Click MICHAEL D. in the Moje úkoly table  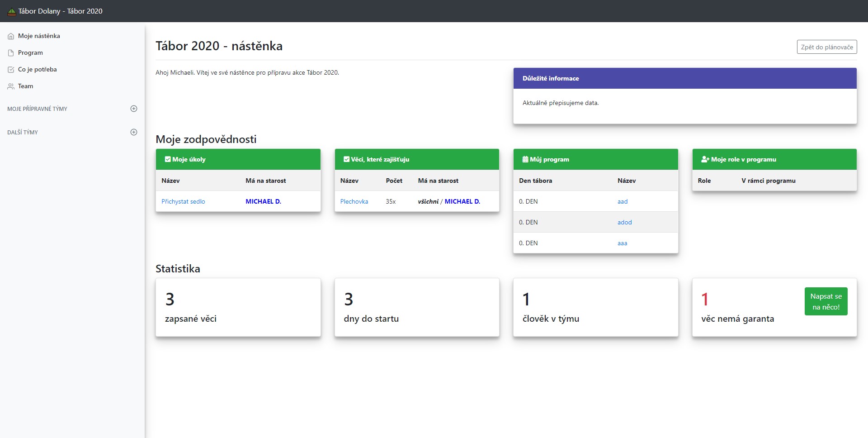click(x=263, y=202)
